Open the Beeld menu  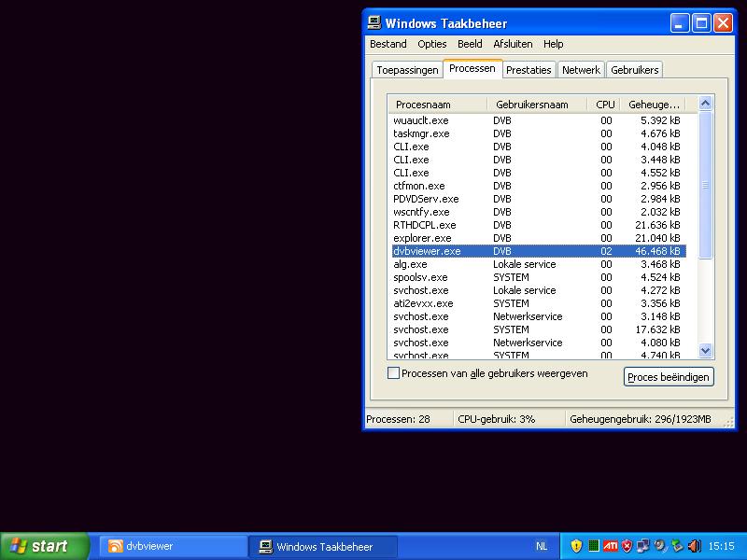(x=470, y=44)
